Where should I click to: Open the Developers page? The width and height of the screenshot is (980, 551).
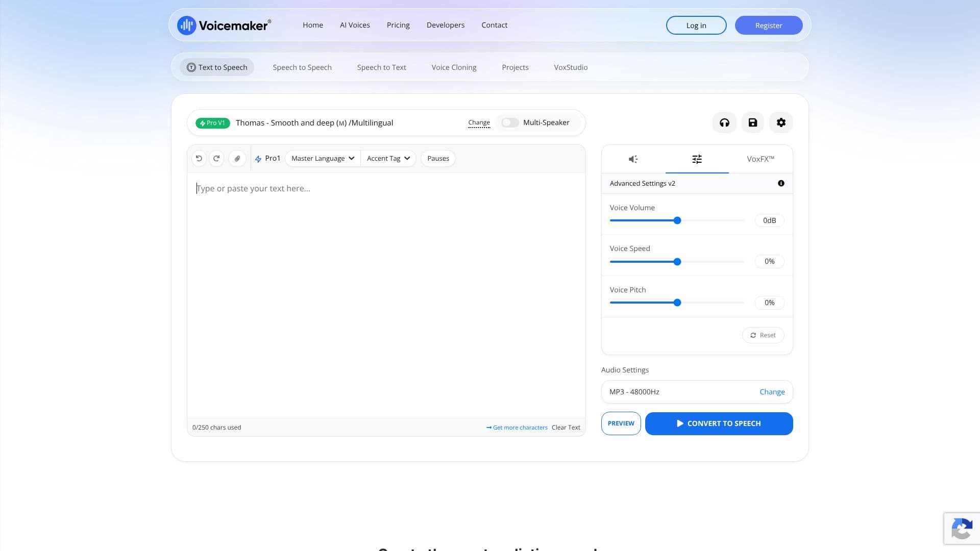[446, 25]
